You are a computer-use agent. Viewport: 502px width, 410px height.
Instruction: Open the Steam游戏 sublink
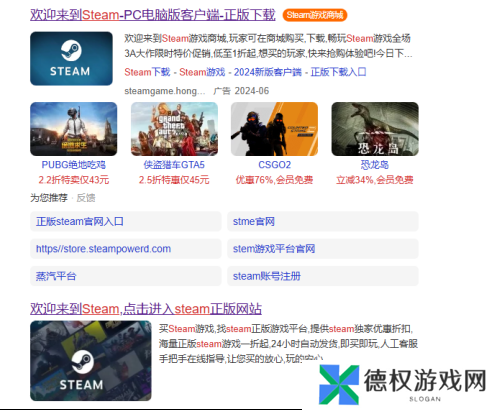202,72
